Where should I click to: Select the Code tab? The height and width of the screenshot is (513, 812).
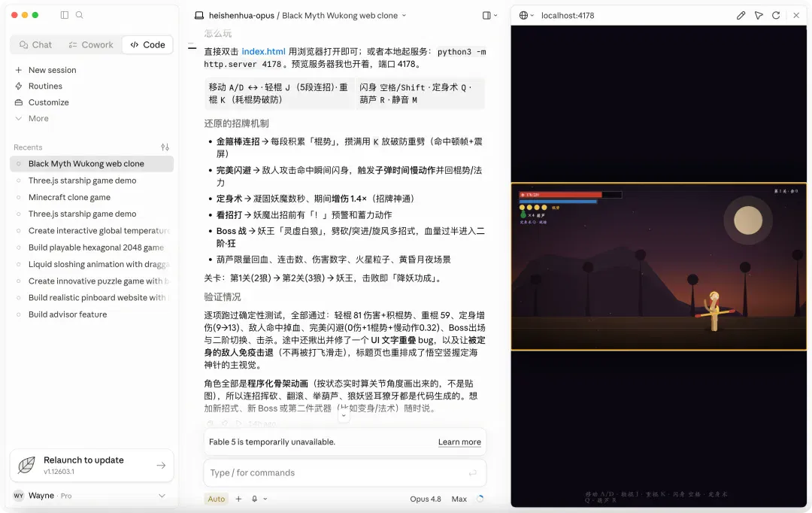(x=147, y=44)
